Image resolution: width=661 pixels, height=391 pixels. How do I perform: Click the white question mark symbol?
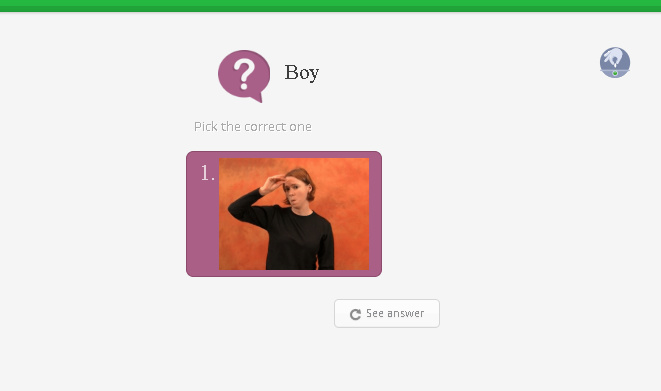[244, 74]
